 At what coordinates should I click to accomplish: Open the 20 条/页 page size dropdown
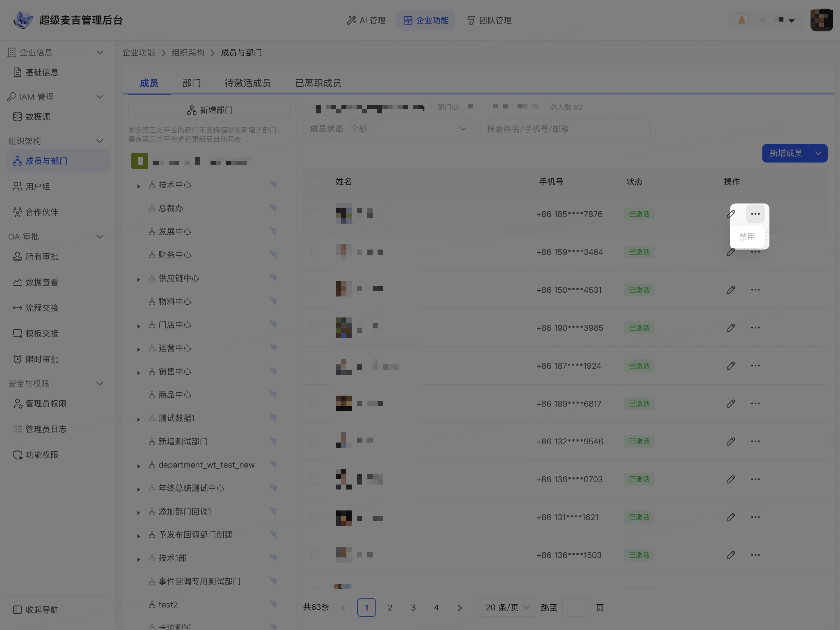[x=507, y=607]
